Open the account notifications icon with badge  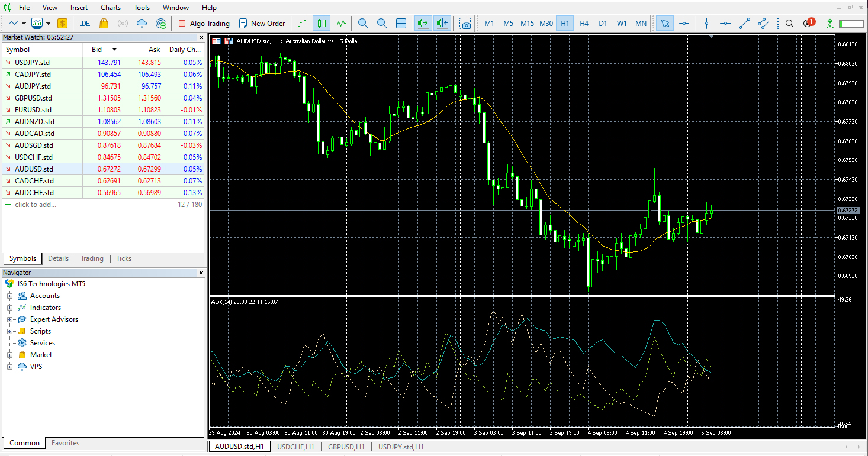click(x=809, y=23)
